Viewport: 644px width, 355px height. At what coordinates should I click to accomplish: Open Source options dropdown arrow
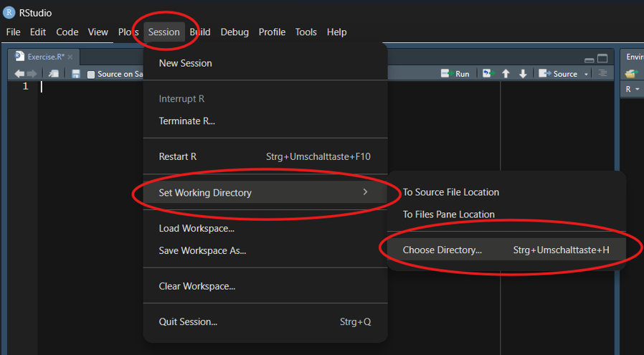pyautogui.click(x=586, y=75)
